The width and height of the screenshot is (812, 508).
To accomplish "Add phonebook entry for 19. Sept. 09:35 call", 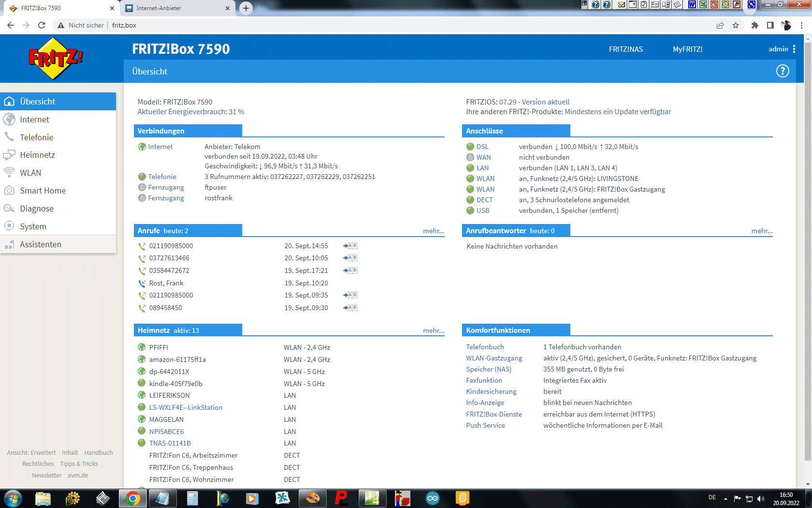I will click(x=350, y=295).
